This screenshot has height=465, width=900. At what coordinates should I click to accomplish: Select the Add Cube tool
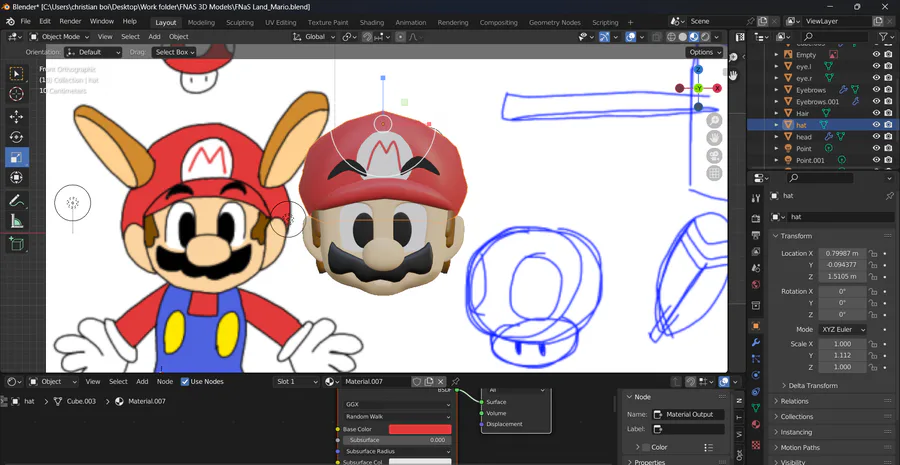point(17,245)
